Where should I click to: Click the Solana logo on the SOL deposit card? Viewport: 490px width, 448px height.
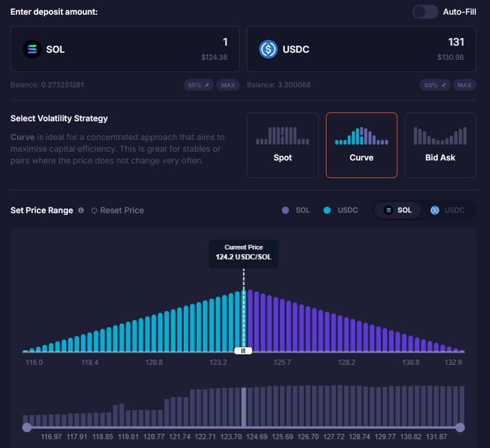tap(31, 49)
